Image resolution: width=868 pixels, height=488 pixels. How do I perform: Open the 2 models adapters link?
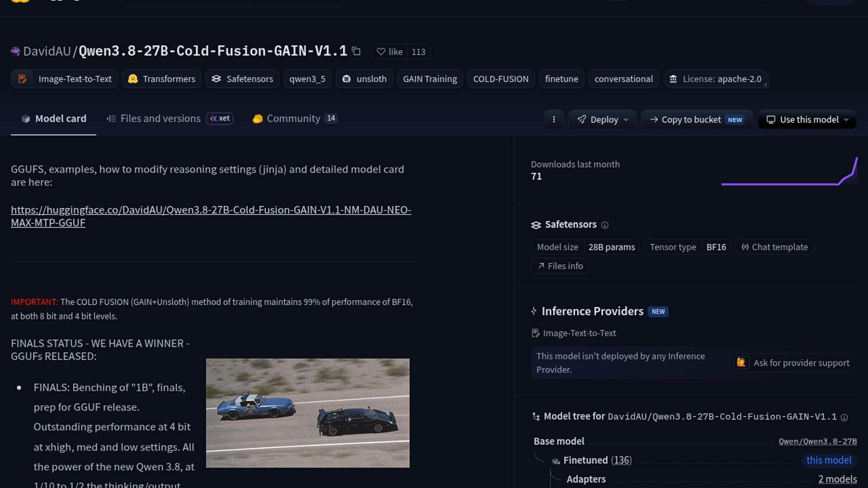tap(838, 479)
